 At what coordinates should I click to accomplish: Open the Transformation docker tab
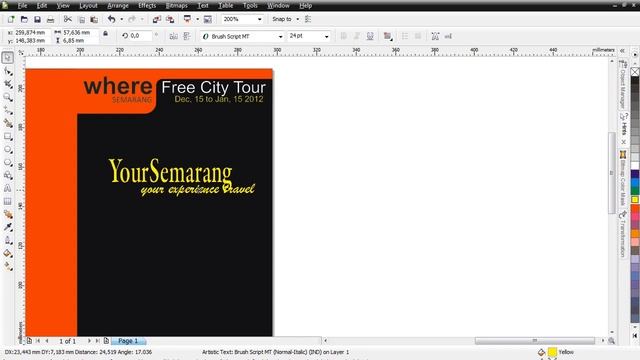click(623, 235)
